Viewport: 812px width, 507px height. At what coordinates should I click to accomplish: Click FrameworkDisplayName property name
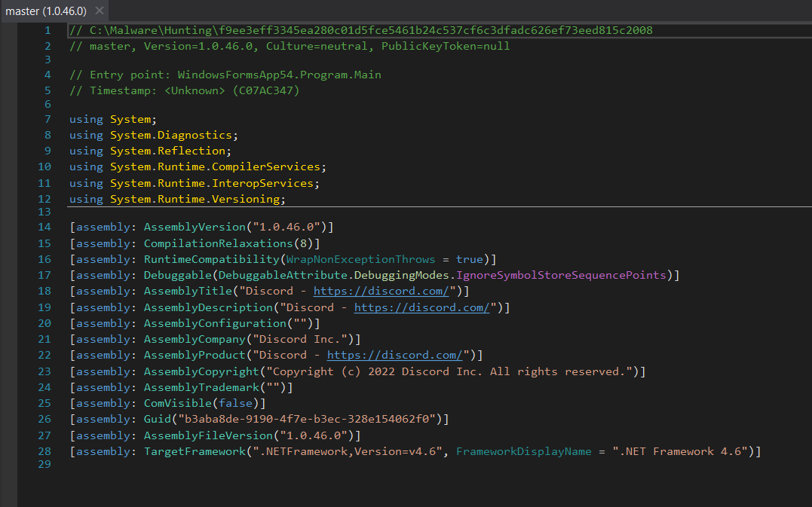[523, 452]
